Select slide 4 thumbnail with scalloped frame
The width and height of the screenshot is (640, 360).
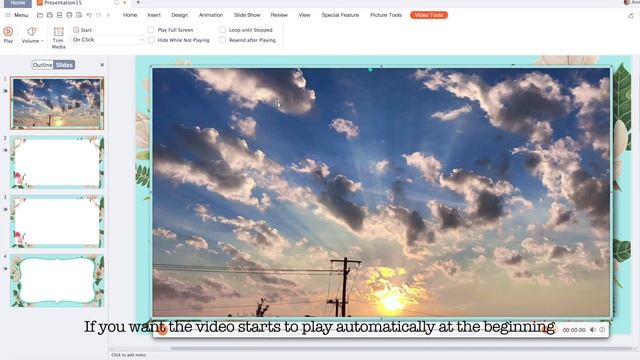(x=57, y=281)
